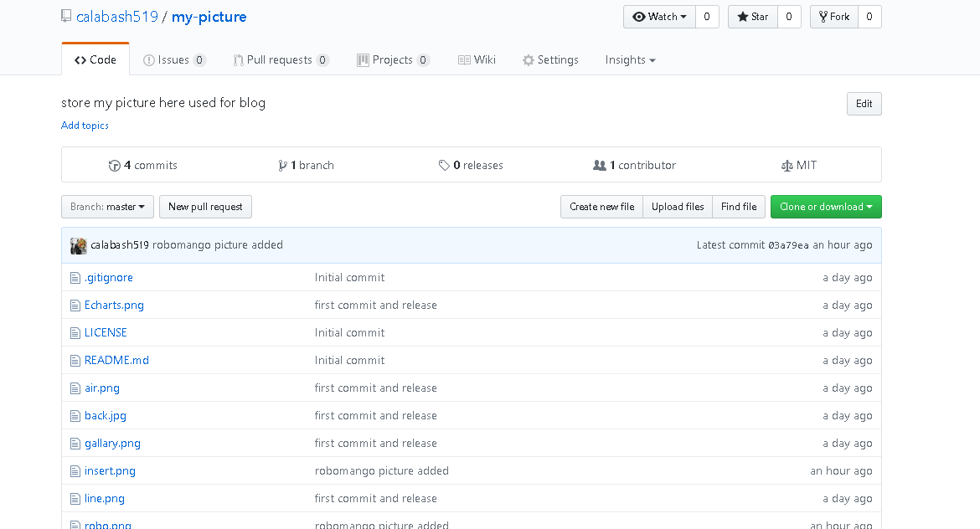The width and height of the screenshot is (980, 529).
Task: Click the Find file button
Action: (x=739, y=207)
